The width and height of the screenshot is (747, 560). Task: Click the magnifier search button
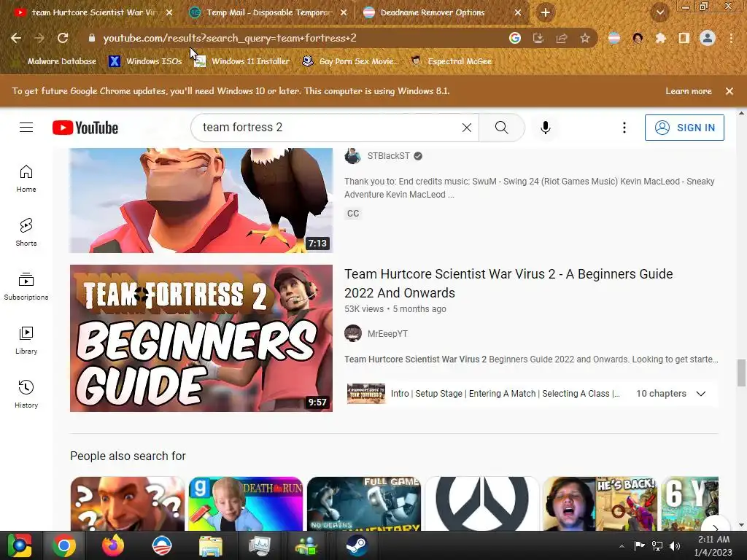(x=502, y=128)
